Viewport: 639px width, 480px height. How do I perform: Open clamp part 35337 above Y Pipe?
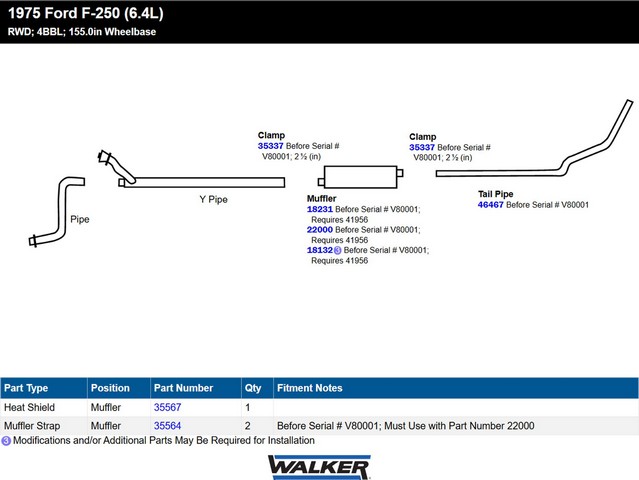point(270,146)
